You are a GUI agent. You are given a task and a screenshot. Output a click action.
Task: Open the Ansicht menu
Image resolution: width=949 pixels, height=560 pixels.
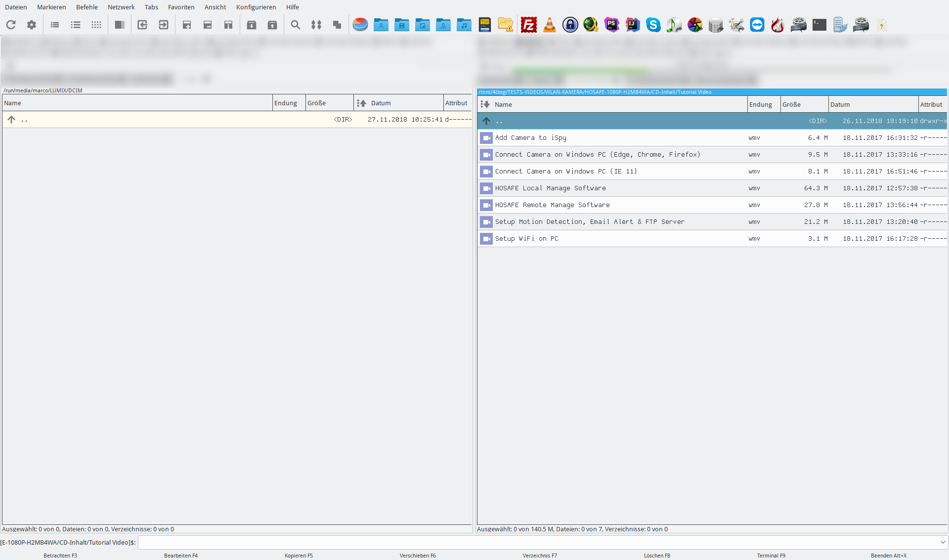(x=216, y=7)
